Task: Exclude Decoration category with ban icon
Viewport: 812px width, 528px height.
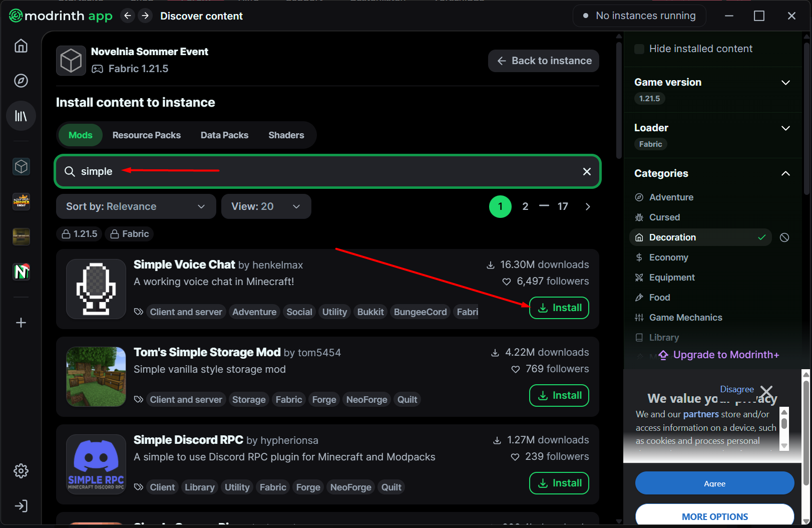Action: tap(784, 237)
